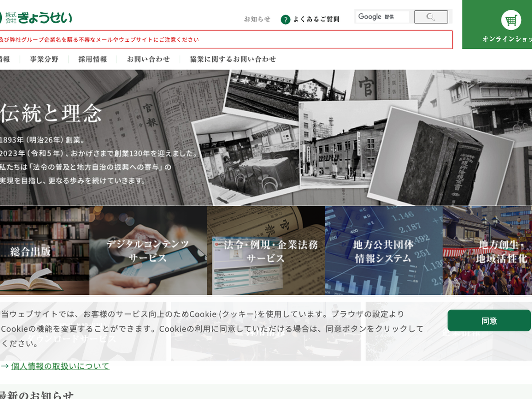Select 事業分野 in the navigation menu

pyautogui.click(x=44, y=59)
